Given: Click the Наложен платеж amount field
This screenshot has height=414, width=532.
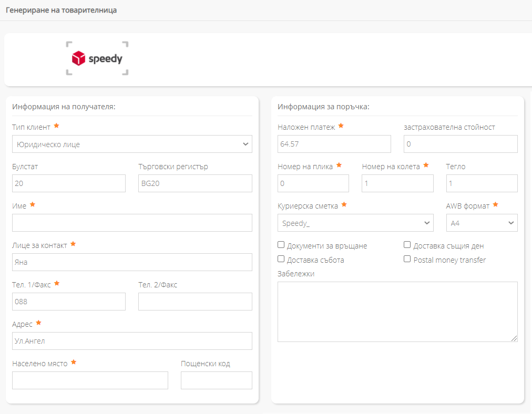Looking at the screenshot, I should (x=334, y=144).
